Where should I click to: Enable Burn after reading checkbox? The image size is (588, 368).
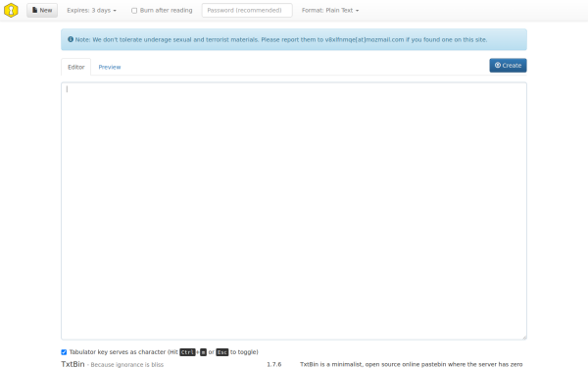coord(134,11)
